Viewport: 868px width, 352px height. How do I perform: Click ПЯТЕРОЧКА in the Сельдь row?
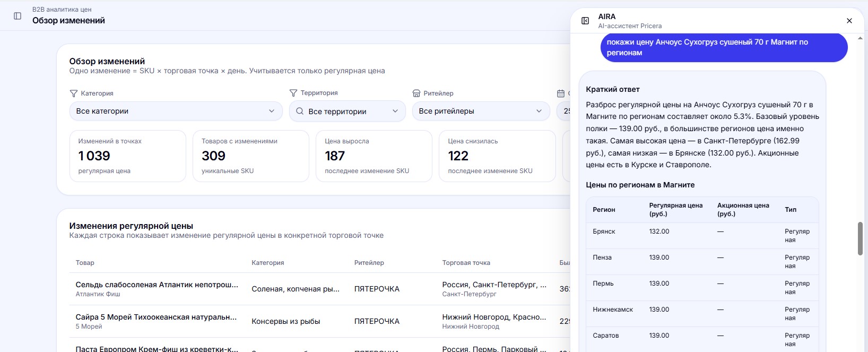tap(377, 289)
